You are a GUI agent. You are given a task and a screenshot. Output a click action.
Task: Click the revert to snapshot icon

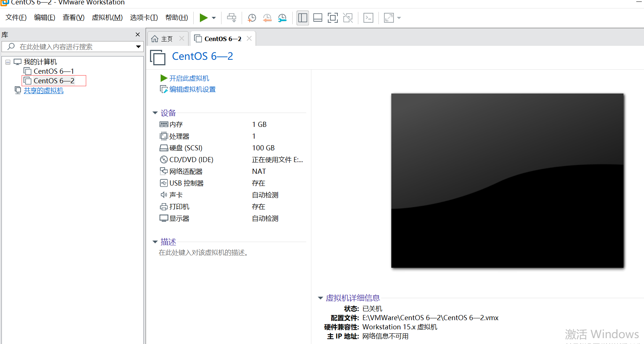coord(267,18)
